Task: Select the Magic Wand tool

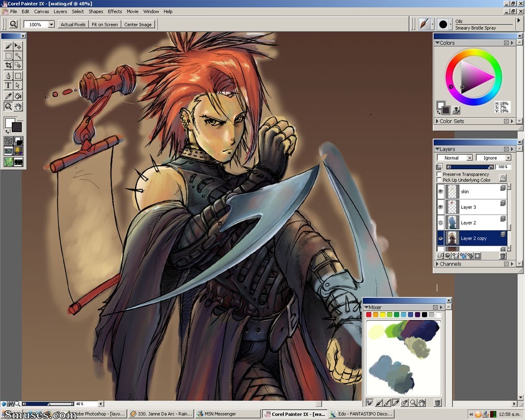Action: (18, 55)
